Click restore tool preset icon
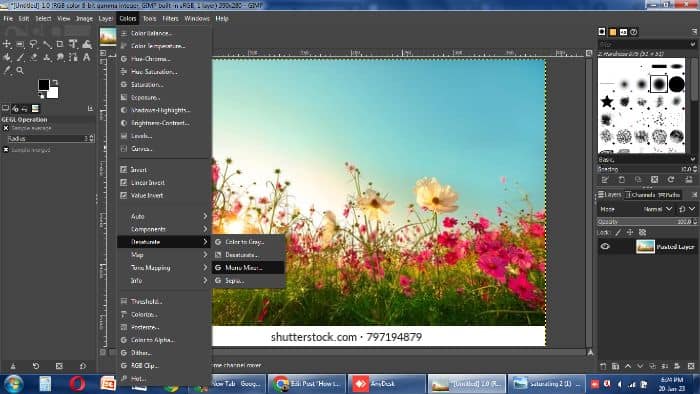Viewport: 700px width, 394px height. [36, 366]
